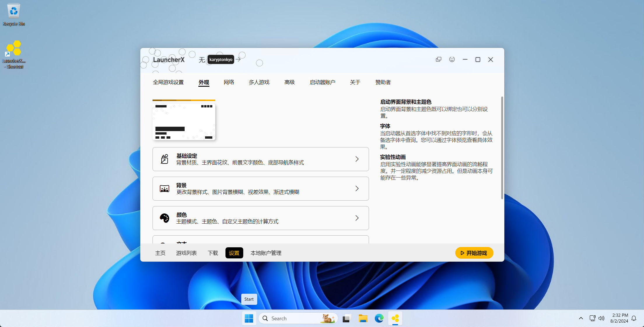Screen dimensions: 644x327
Task: Click the smiley face feedback icon
Action: (x=452, y=59)
